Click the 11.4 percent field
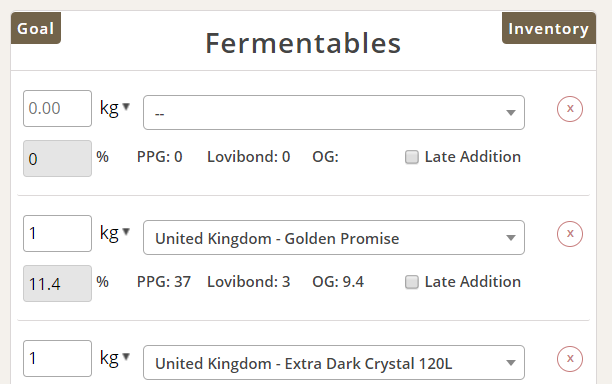The width and height of the screenshot is (612, 384). tap(57, 283)
